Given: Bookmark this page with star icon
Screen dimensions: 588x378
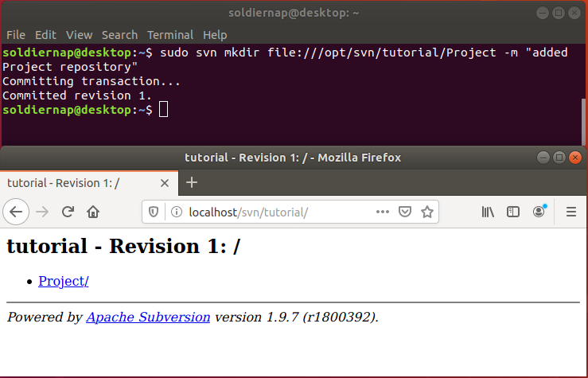Looking at the screenshot, I should (427, 212).
